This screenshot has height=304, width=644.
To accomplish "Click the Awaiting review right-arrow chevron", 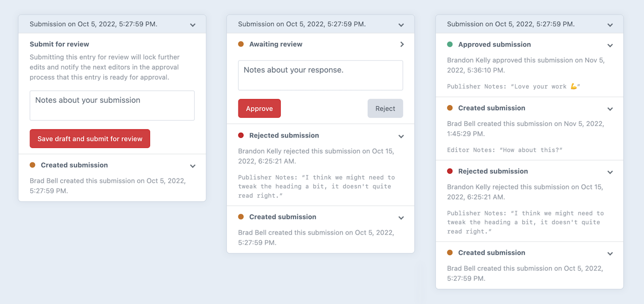I will (401, 44).
